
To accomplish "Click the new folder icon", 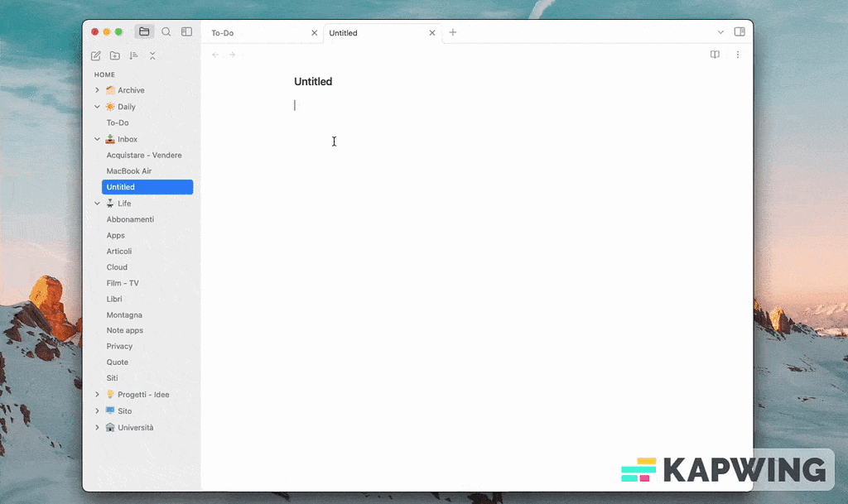I will tap(114, 55).
